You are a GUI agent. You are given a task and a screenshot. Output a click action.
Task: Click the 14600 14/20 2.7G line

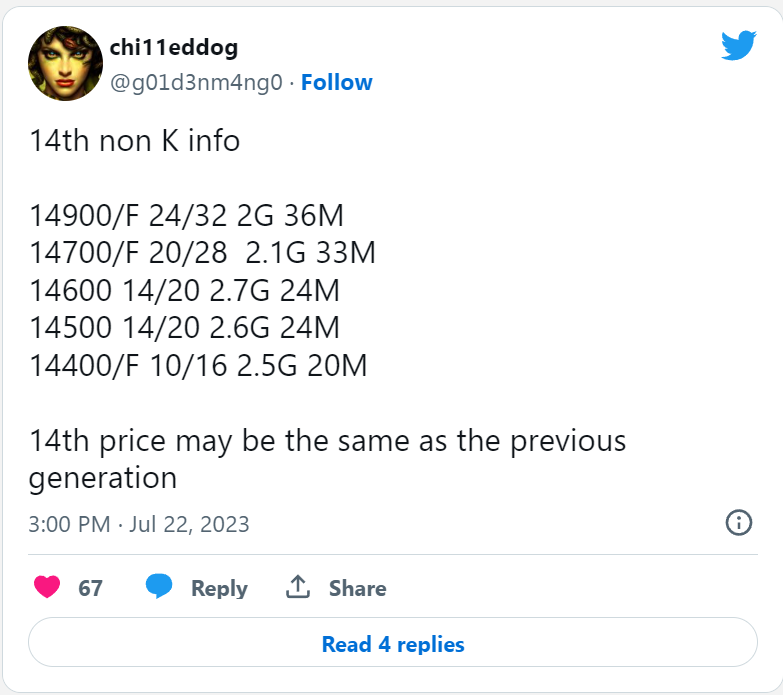pos(185,291)
